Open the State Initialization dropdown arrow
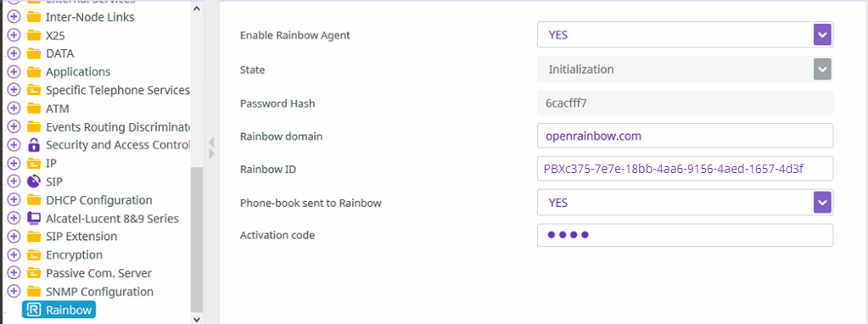 tap(822, 70)
